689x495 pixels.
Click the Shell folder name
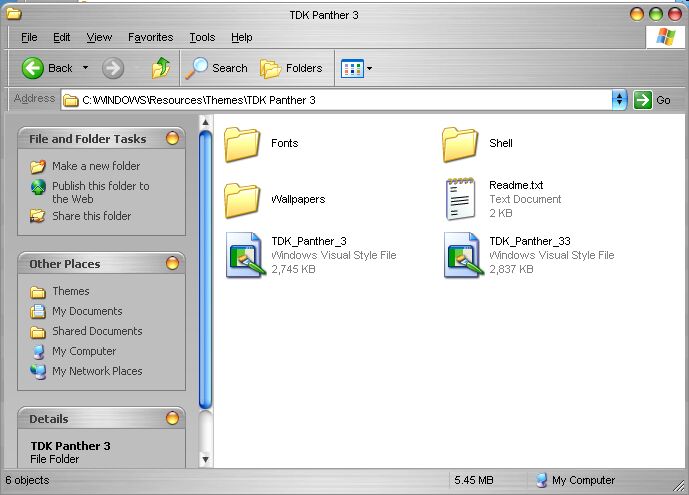tap(501, 143)
